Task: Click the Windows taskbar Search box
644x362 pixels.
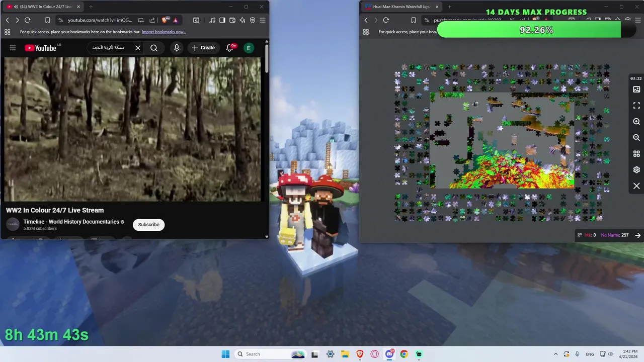Action: [x=271, y=354]
